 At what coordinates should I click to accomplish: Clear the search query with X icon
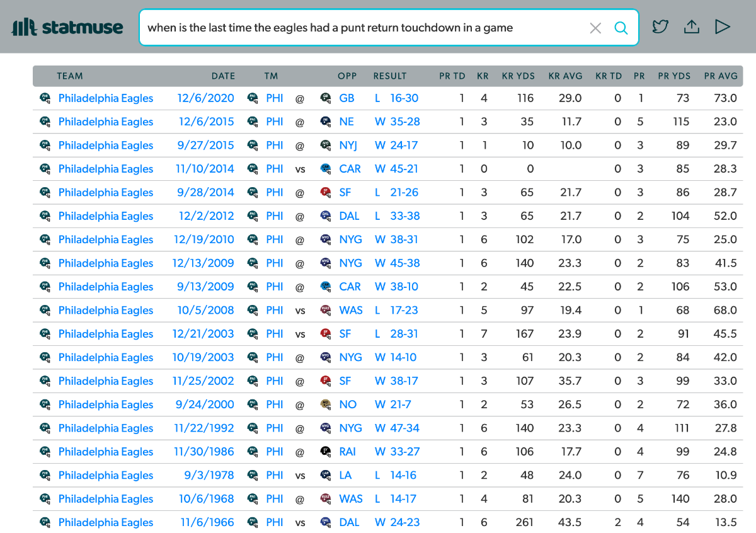[595, 28]
